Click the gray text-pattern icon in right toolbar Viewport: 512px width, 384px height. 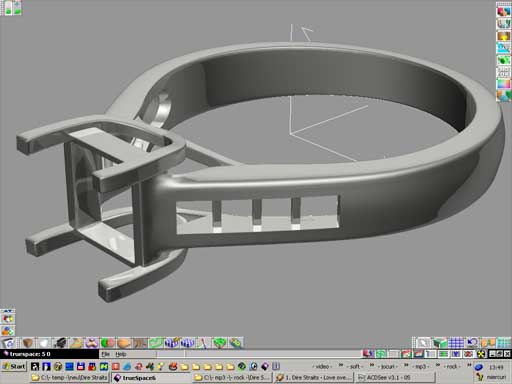503,72
